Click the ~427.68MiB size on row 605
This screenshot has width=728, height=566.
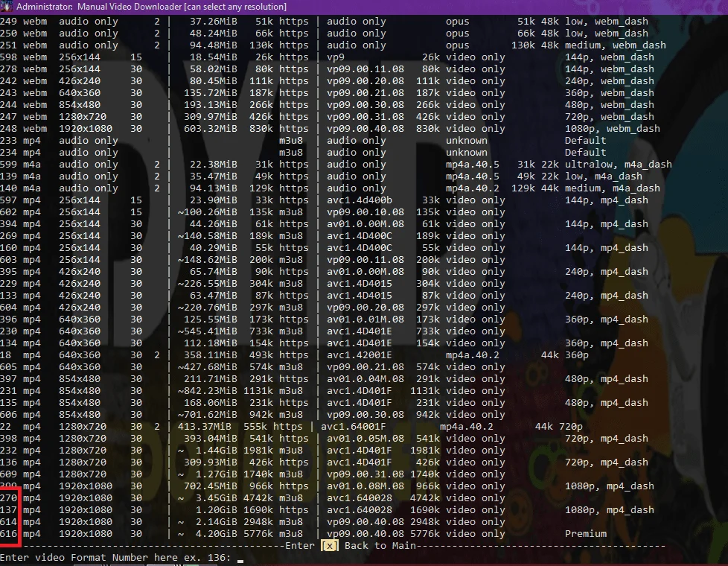coord(207,367)
